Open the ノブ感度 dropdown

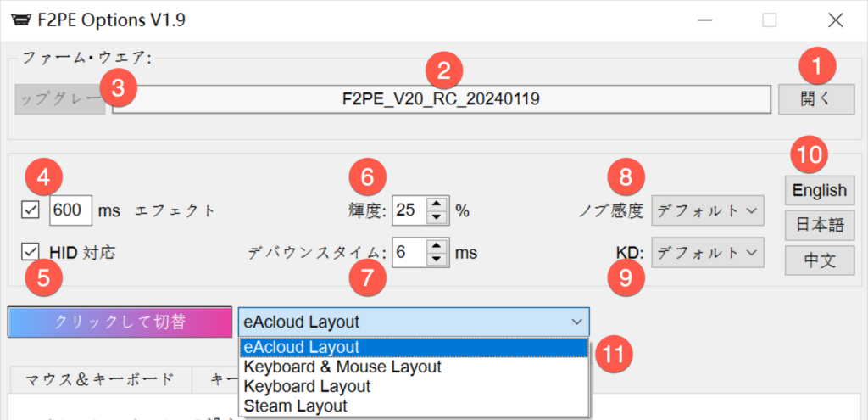tap(708, 210)
